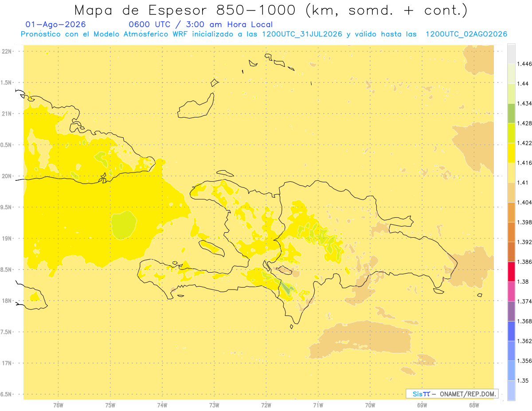The height and width of the screenshot is (411, 532).
Task: Select the 75W longitude label
Action: [x=110, y=405]
